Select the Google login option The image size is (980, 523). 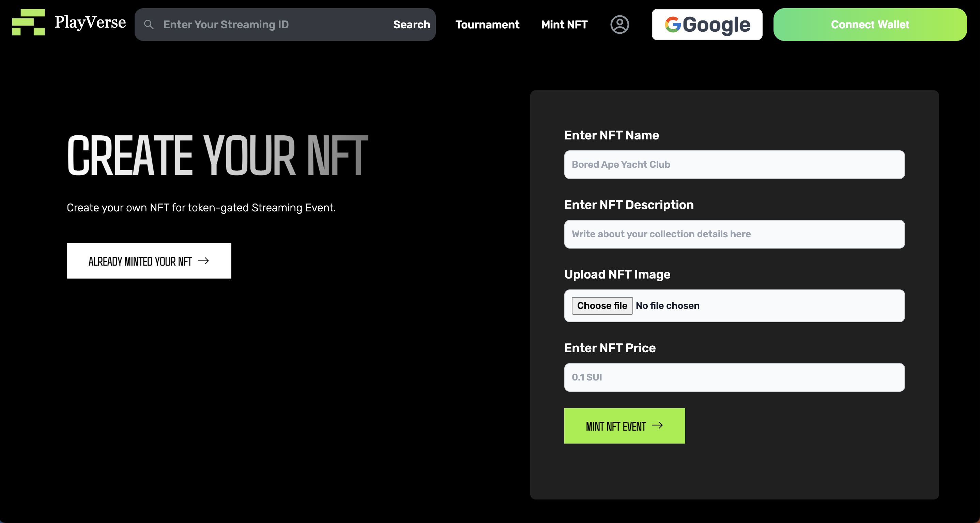click(708, 24)
